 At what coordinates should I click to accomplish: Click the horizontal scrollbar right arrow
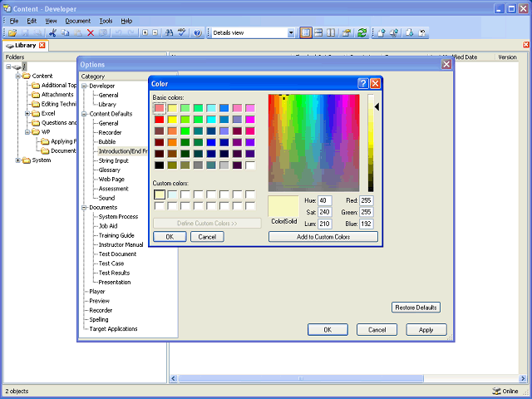tap(523, 378)
